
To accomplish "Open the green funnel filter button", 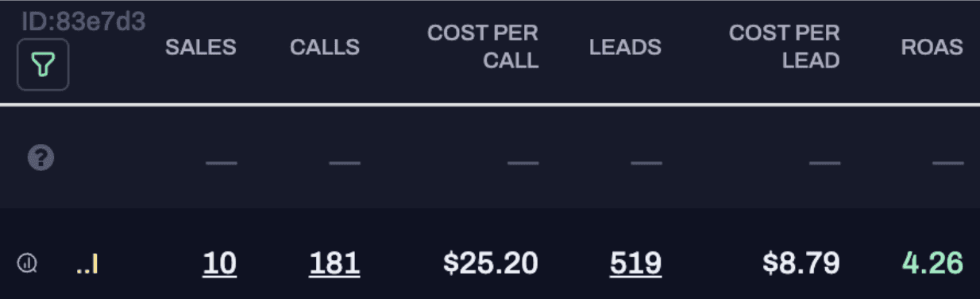I will point(43,64).
